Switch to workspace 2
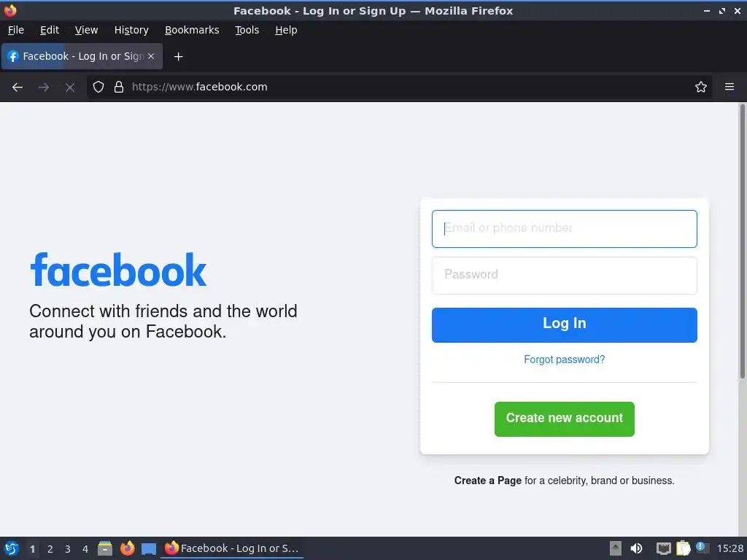The image size is (747, 560). tap(50, 549)
